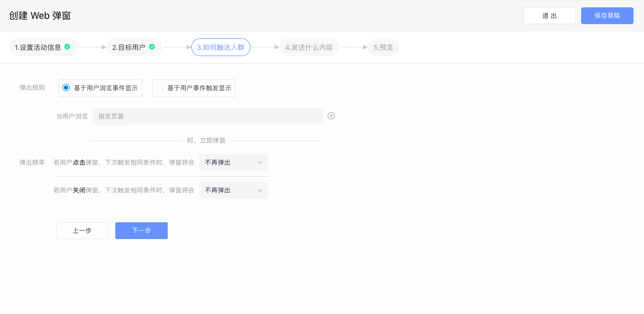Select 基于用户事件触发显示 radio option
Screen dimensions: 644x314
click(x=194, y=88)
